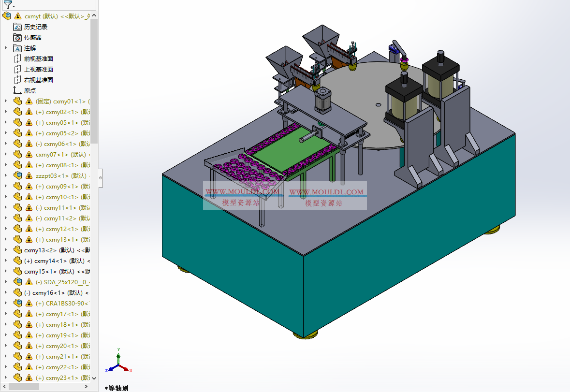Click the top-level cxmyt assembly icon
This screenshot has height=392, width=570.
[x=7, y=16]
